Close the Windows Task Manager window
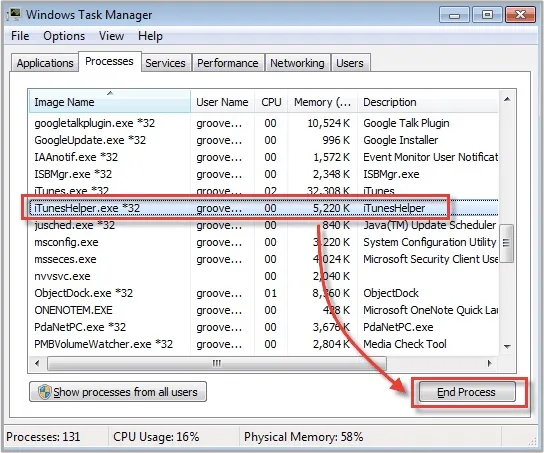The image size is (544, 453). click(x=520, y=15)
